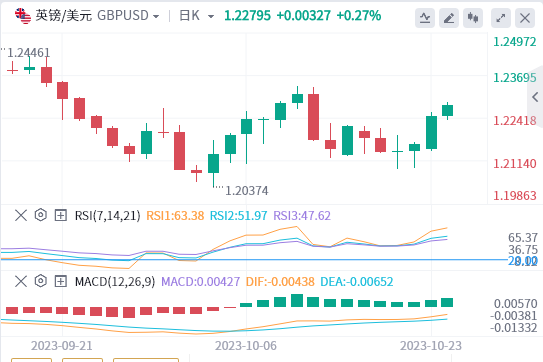Click the RSI(7,14,21) indicator label
The width and height of the screenshot is (543, 362).
107,216
